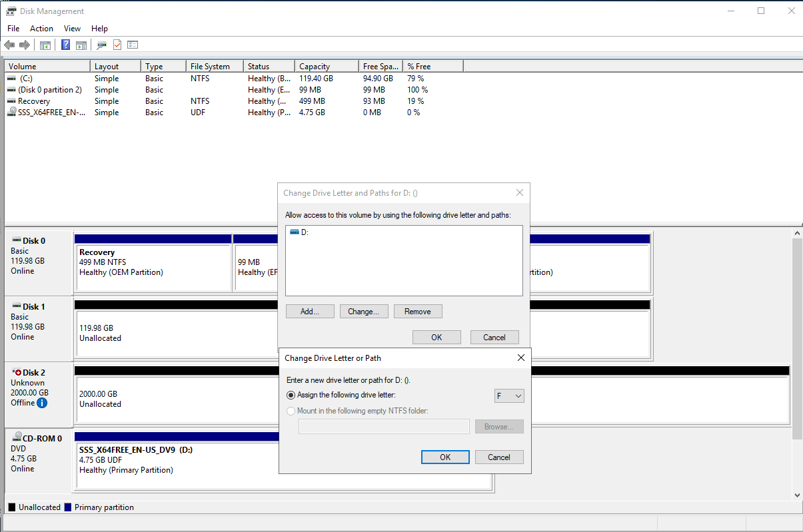The height and width of the screenshot is (532, 803).
Task: Click the Unallocated black legend swatch
Action: (x=12, y=507)
